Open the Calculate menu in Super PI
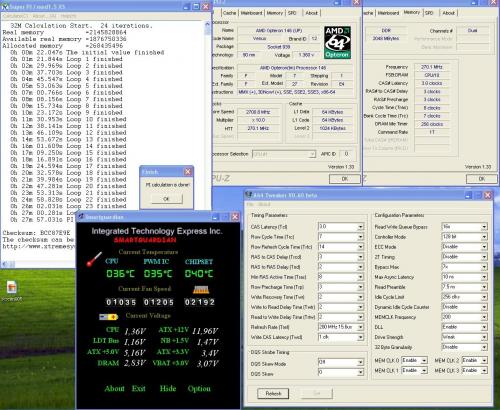Screen dimensions: 500x410 pos(15,16)
